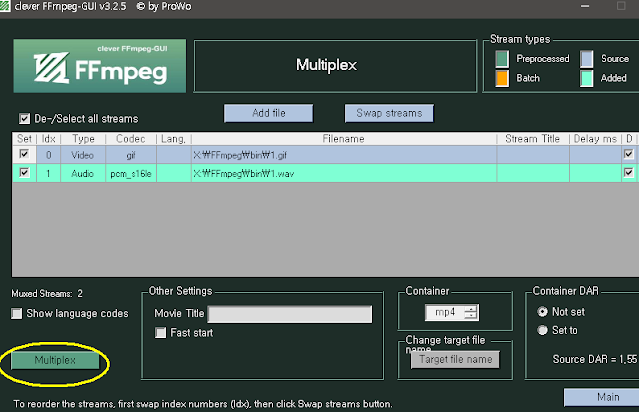This screenshot has width=639, height=412.
Task: Click the Added stream color swatch
Action: (587, 78)
